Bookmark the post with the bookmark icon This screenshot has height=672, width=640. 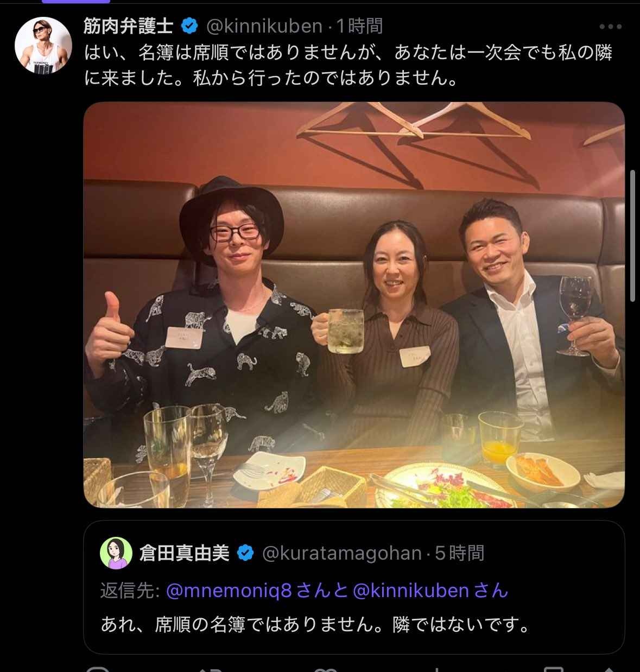pos(553,668)
